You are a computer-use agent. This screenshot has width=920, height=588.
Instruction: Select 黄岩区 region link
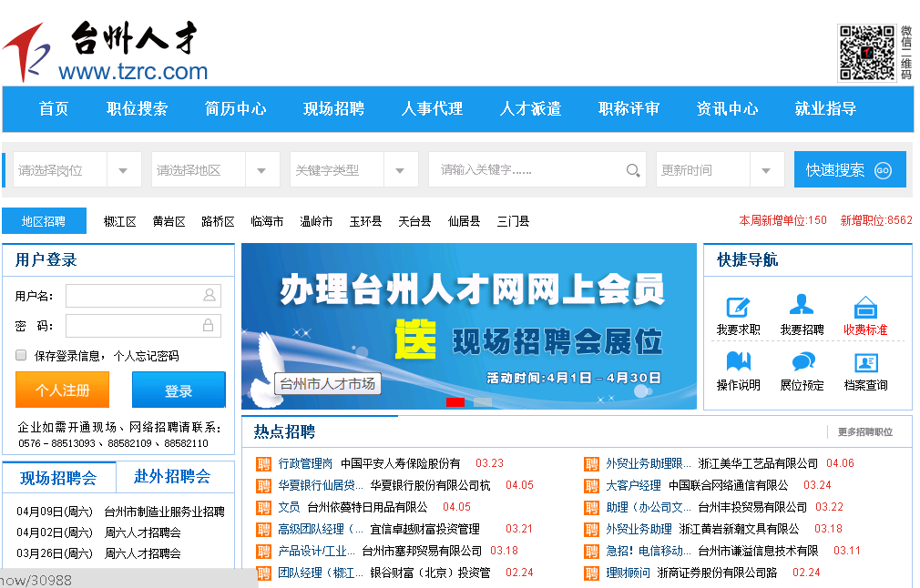click(169, 221)
